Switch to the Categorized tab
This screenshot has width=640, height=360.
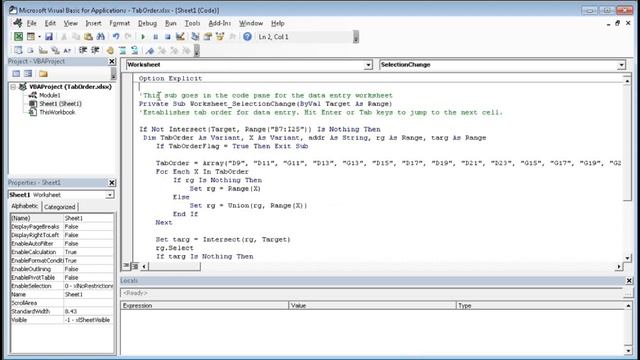pyautogui.click(x=60, y=207)
